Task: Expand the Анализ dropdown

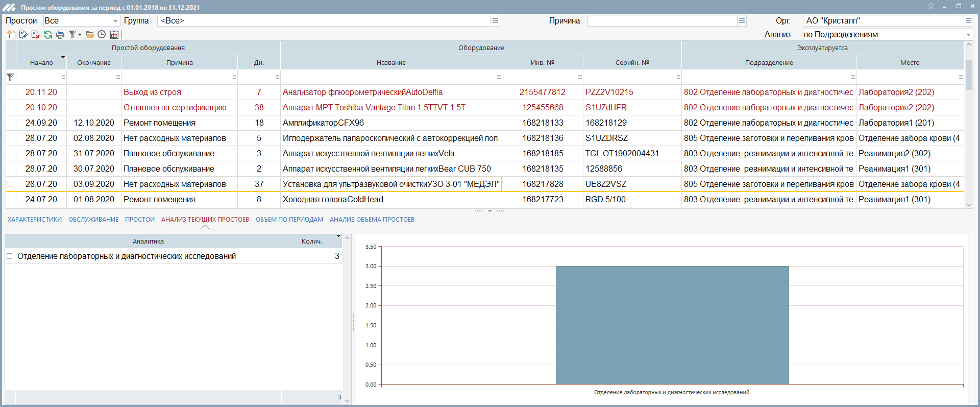Action: [968, 35]
